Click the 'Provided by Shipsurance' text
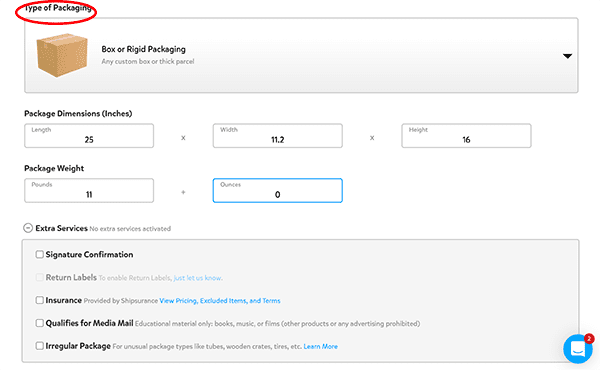The image size is (600, 370). click(x=121, y=301)
